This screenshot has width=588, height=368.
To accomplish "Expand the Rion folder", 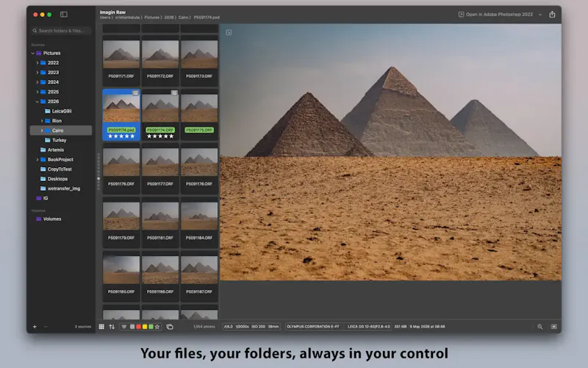I will tap(42, 121).
